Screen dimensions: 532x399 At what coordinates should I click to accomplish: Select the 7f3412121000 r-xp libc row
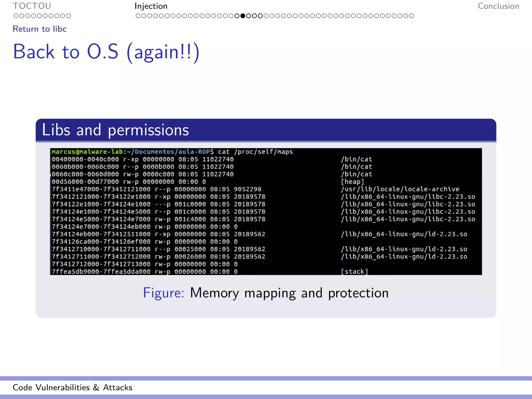point(263,197)
